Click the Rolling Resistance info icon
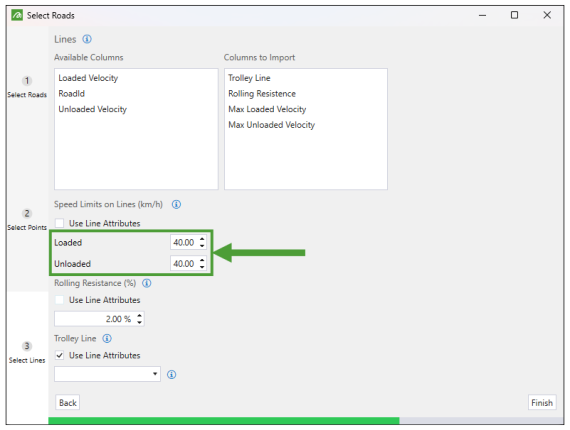 [146, 283]
